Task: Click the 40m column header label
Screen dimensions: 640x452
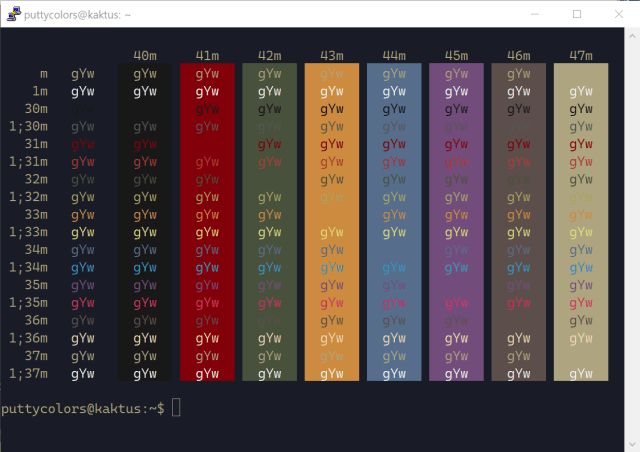Action: [x=145, y=55]
